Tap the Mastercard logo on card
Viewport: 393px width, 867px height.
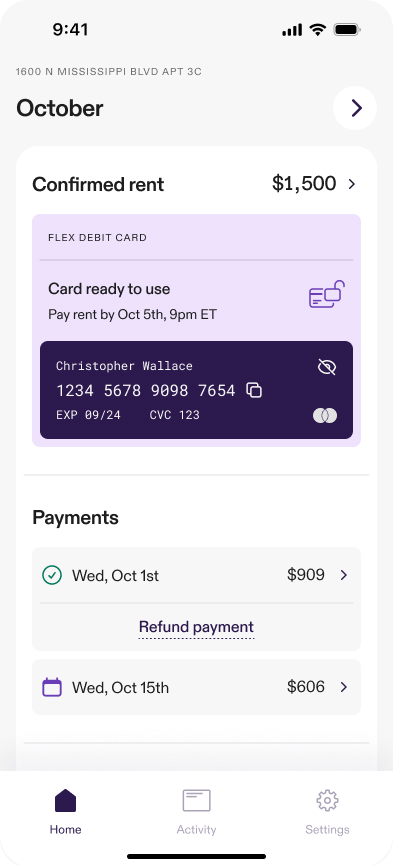[x=325, y=416]
